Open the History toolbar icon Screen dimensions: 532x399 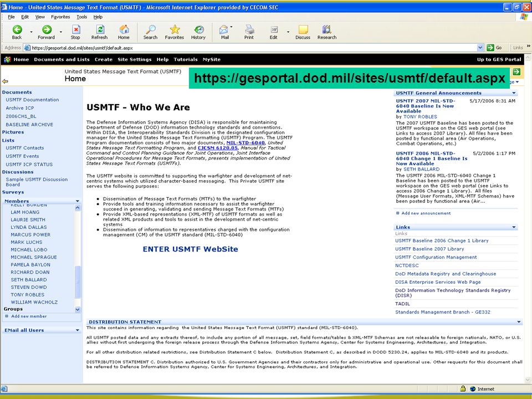pos(198,29)
